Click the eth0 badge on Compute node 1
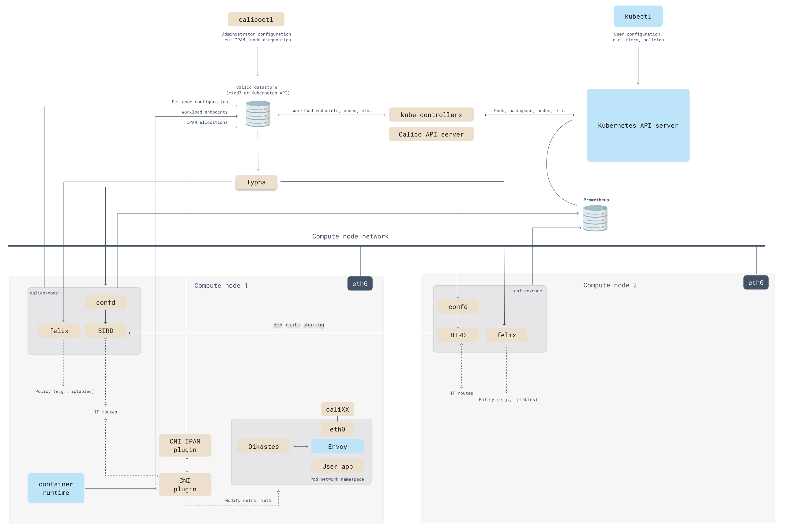This screenshot has height=532, width=790. 360,284
